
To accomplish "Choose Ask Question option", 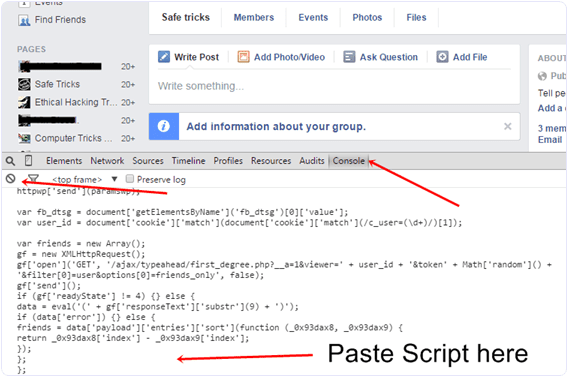I will (388, 57).
